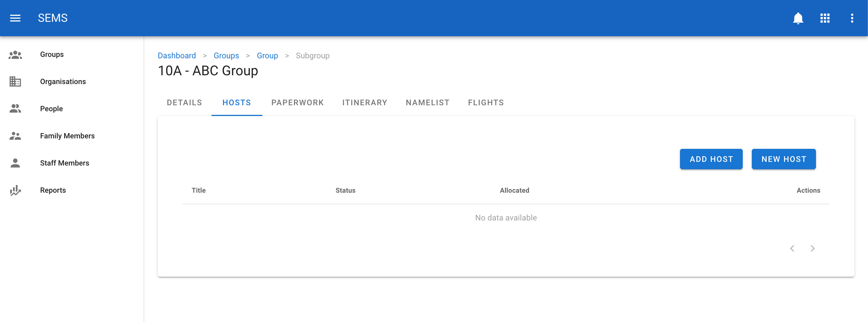Click the People sidebar icon
Screen dimensions: 868x322
[15, 109]
